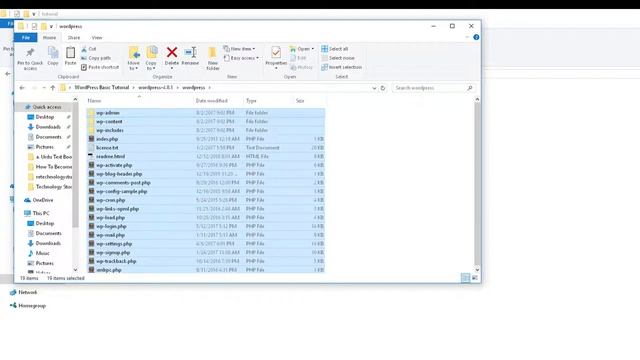Switch to Large icons view via status bar icon
Screen dimensions: 640x360
point(475,278)
